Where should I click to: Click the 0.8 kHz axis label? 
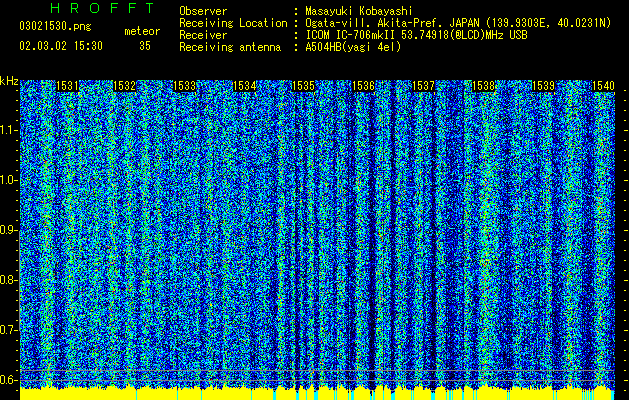[x=7, y=280]
